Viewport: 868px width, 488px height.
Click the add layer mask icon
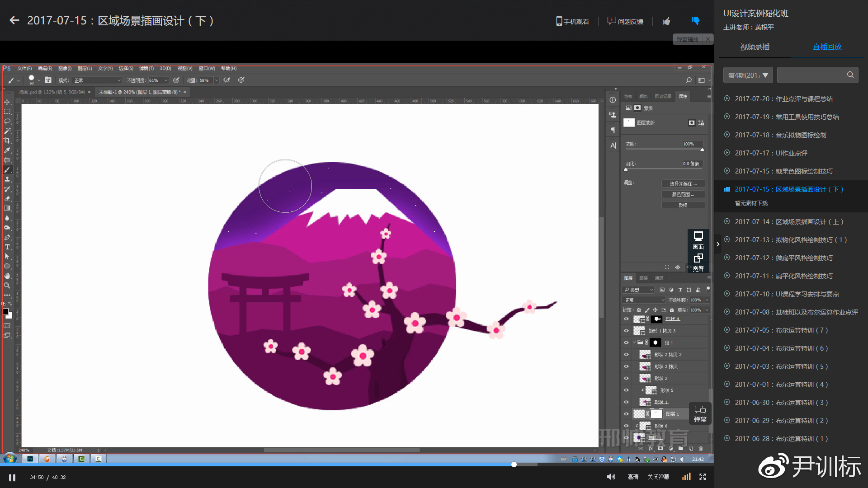pos(661,449)
